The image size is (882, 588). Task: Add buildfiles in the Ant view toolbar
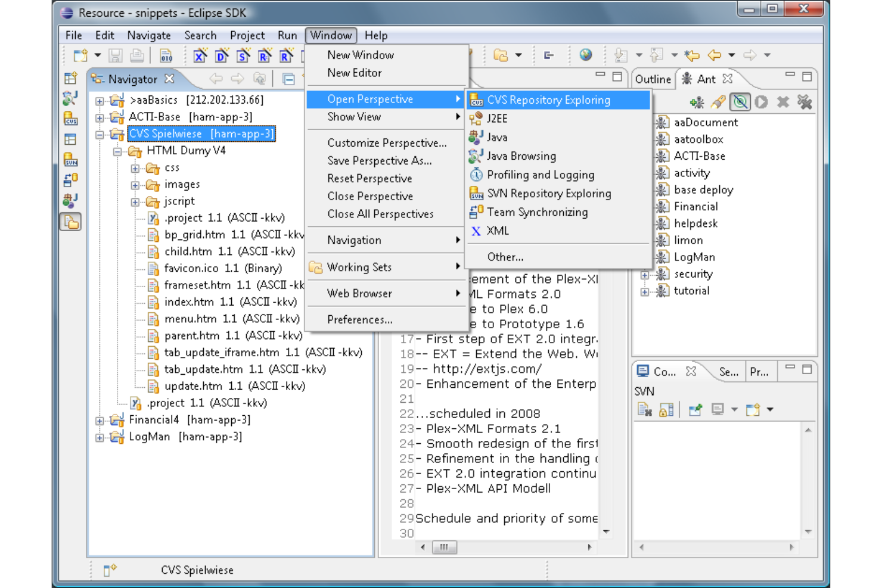[x=696, y=102]
